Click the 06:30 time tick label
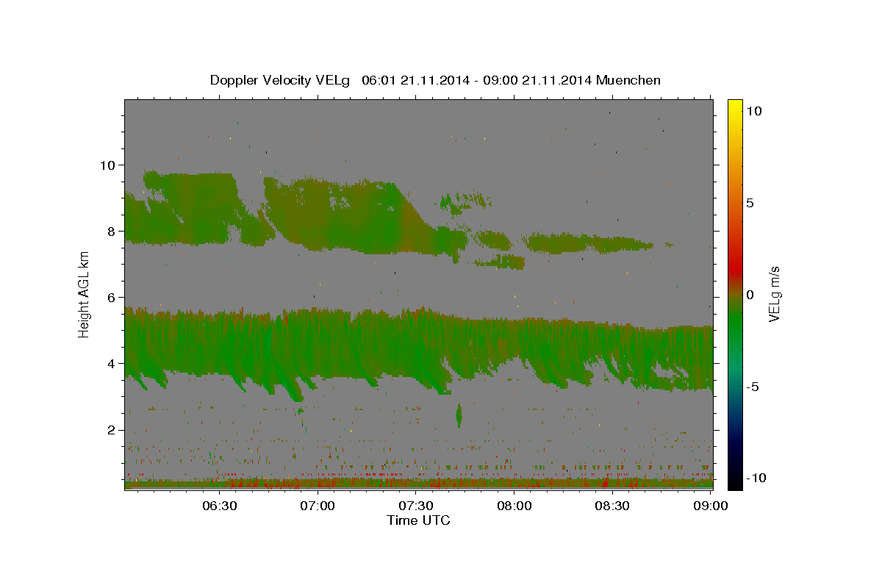The height and width of the screenshot is (588, 882). pyautogui.click(x=220, y=506)
